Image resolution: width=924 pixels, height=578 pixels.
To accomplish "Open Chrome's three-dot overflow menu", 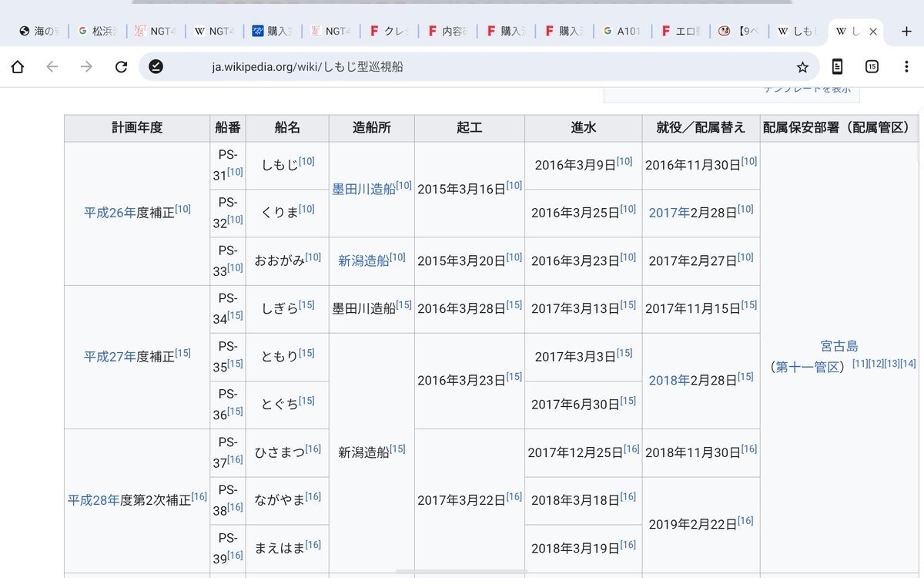I will pos(906,67).
